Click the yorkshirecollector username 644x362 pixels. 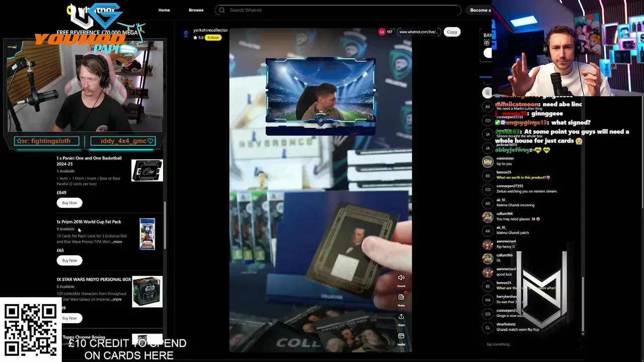pos(210,30)
